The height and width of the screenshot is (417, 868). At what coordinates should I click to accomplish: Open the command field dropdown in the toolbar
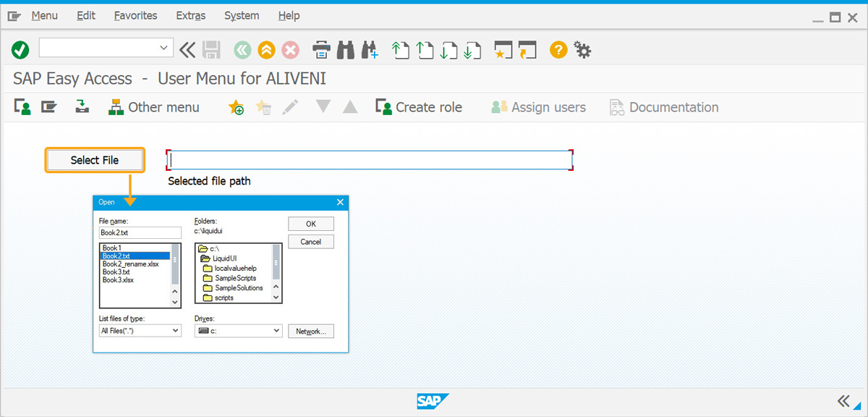(163, 49)
